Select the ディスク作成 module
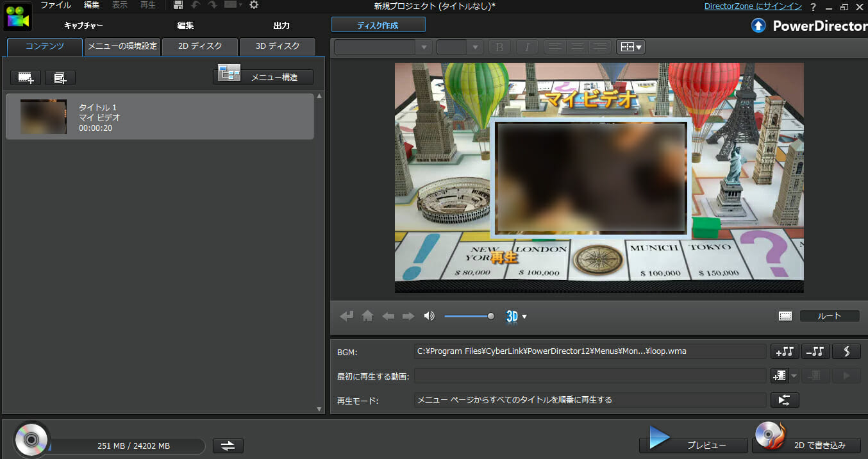 [x=378, y=25]
